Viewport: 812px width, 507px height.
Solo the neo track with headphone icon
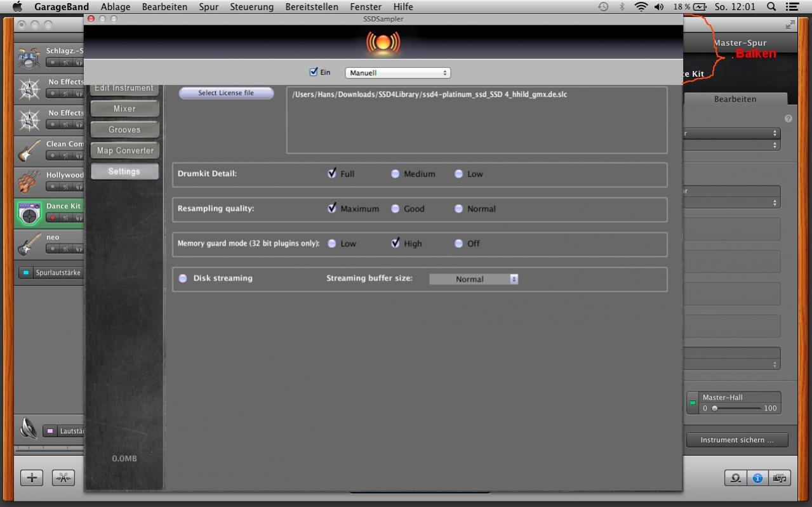point(79,249)
